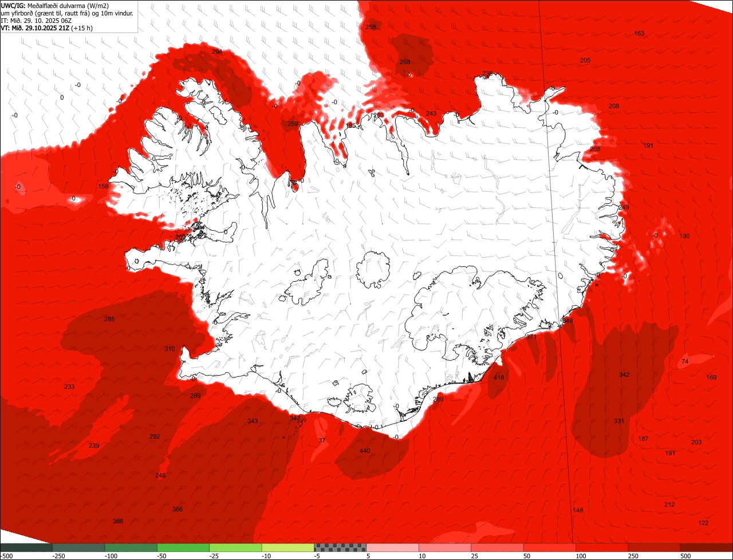This screenshot has height=560, width=733.
Task: Click the map value 285
Action: point(109,319)
